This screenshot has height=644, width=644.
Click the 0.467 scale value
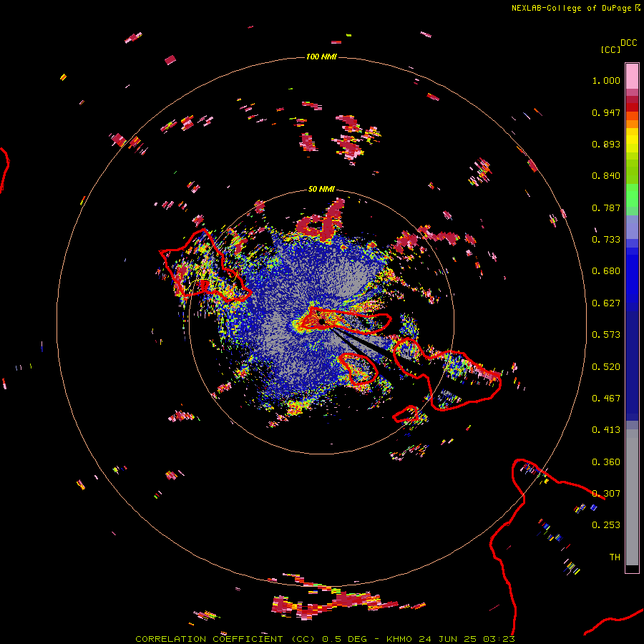tap(606, 399)
